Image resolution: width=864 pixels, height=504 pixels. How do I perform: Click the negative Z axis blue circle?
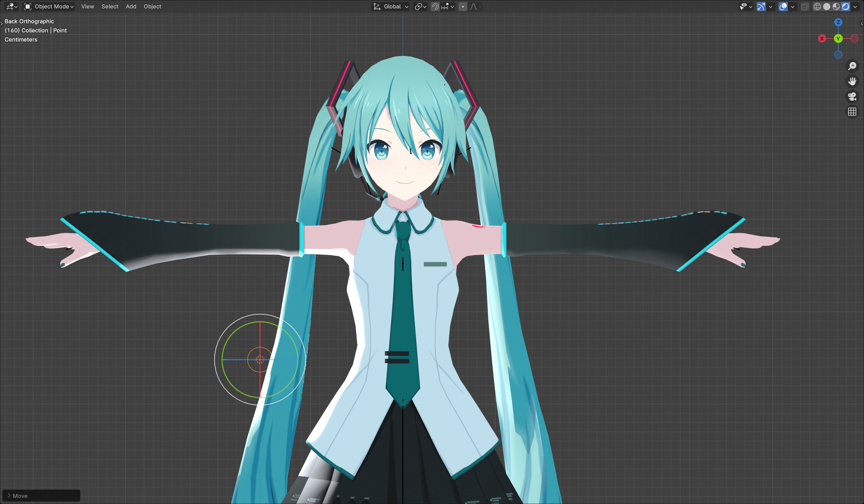coord(838,54)
